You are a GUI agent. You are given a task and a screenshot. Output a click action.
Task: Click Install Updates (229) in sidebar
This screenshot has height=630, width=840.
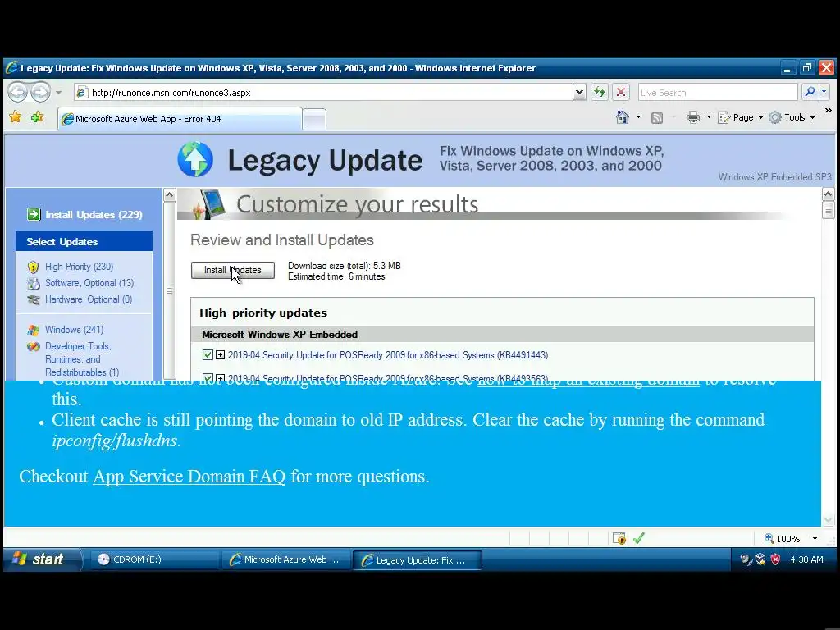[x=94, y=215]
